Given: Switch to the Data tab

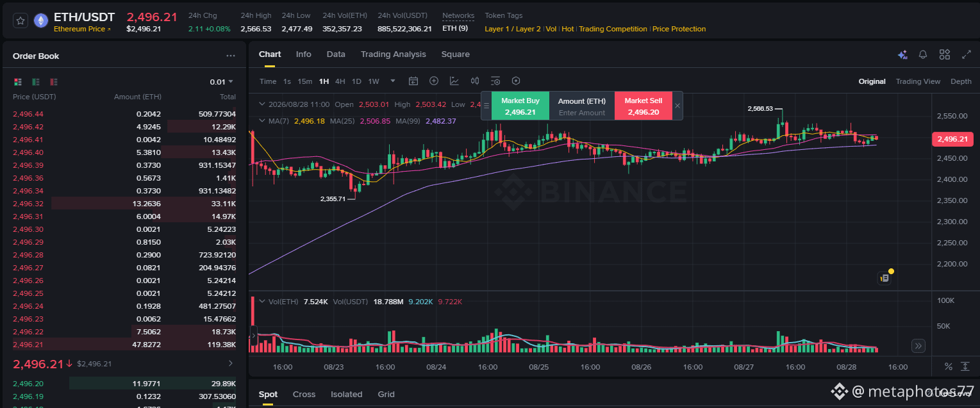Looking at the screenshot, I should pyautogui.click(x=336, y=54).
